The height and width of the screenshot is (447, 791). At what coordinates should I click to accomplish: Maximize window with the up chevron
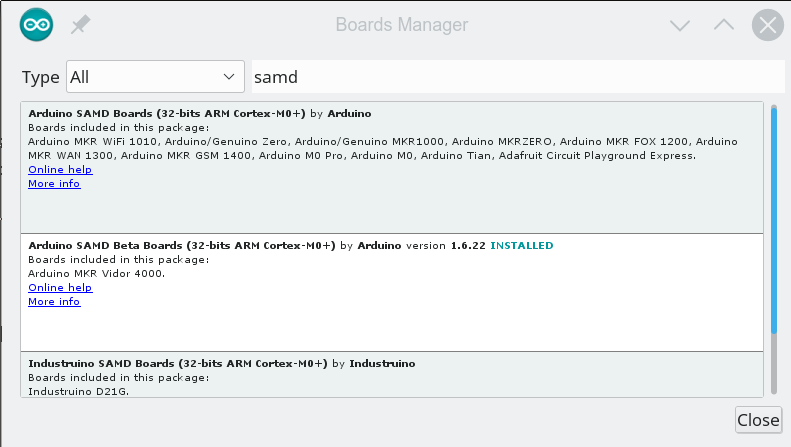tap(723, 25)
